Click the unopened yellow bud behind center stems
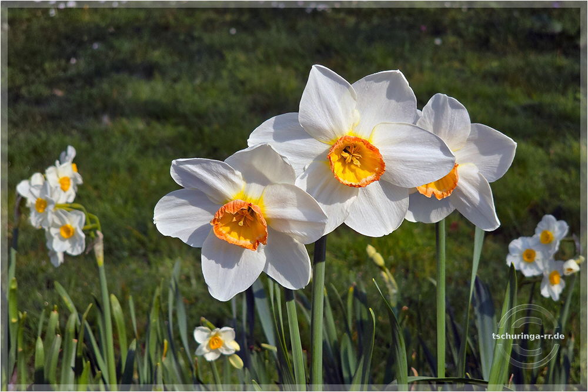Image resolution: width=588 pixels, height=392 pixels. pyautogui.click(x=375, y=256)
